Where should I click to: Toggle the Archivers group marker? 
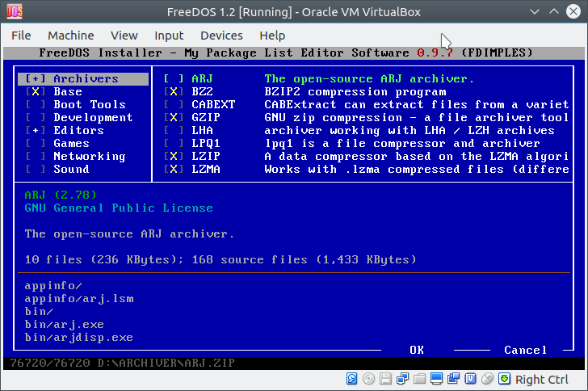click(36, 78)
